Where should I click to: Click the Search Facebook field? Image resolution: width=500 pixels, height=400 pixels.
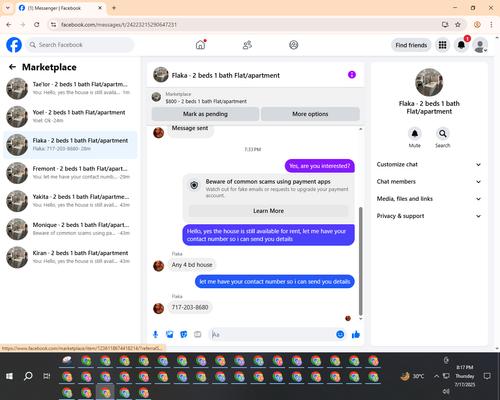[80, 45]
